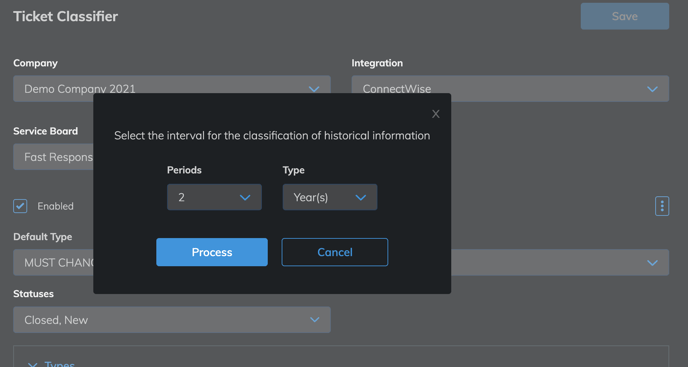
Task: Open the Default Type dropdown
Action: tap(53, 263)
